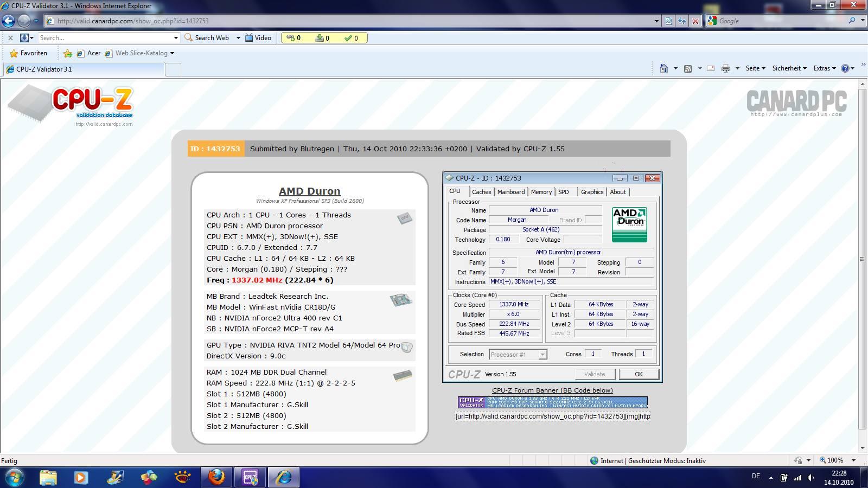Viewport: 868px width, 488px height.
Task: Open the Sicherheit menu
Action: click(x=789, y=68)
